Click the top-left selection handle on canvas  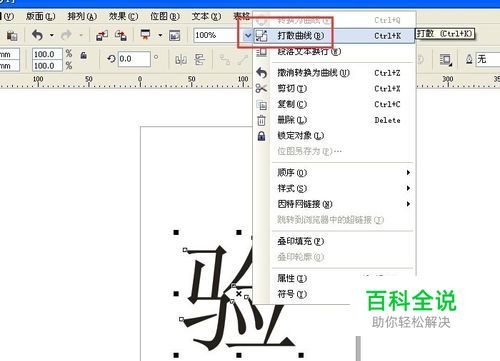pyautogui.click(x=176, y=232)
